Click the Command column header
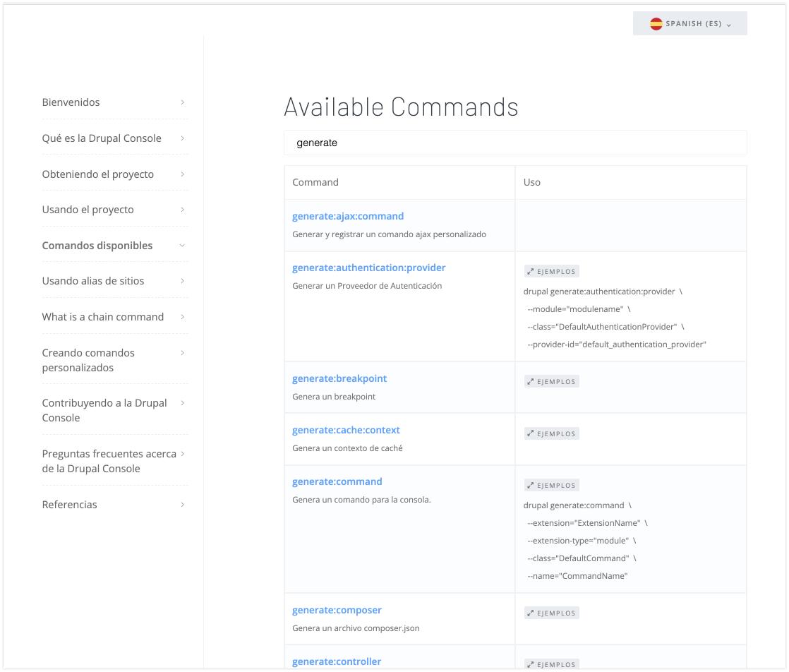The height and width of the screenshot is (672, 789). pos(315,182)
